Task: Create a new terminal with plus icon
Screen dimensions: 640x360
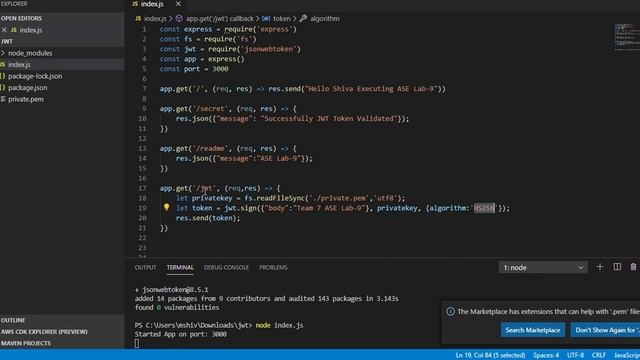Action: 600,267
